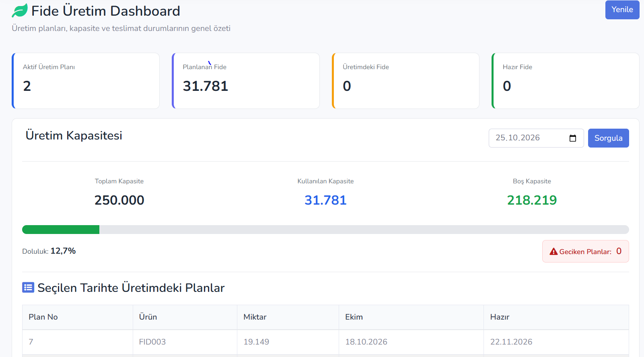Select the Üretimdeki Fide card
Screen dimensions: 644x357
[405, 81]
